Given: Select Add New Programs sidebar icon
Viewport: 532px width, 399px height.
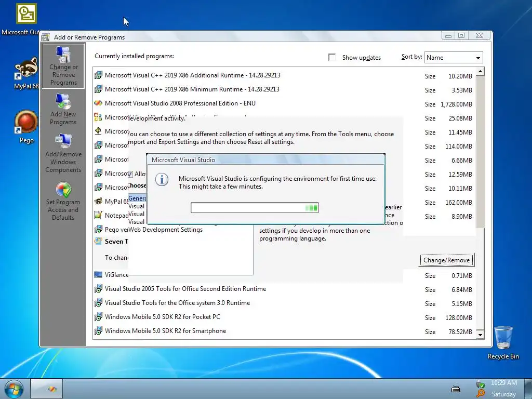Looking at the screenshot, I should pos(63,109).
